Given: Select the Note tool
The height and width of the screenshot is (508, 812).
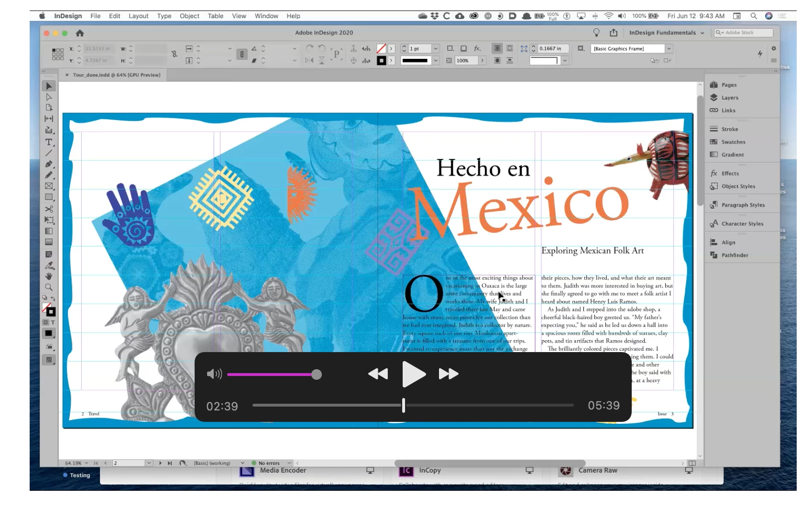Looking at the screenshot, I should point(49,254).
